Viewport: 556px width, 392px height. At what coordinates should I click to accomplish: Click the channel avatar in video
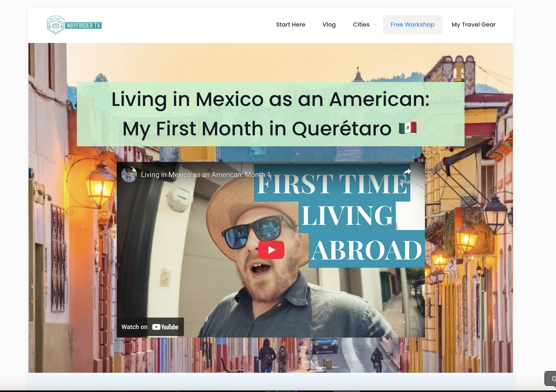[x=129, y=174]
